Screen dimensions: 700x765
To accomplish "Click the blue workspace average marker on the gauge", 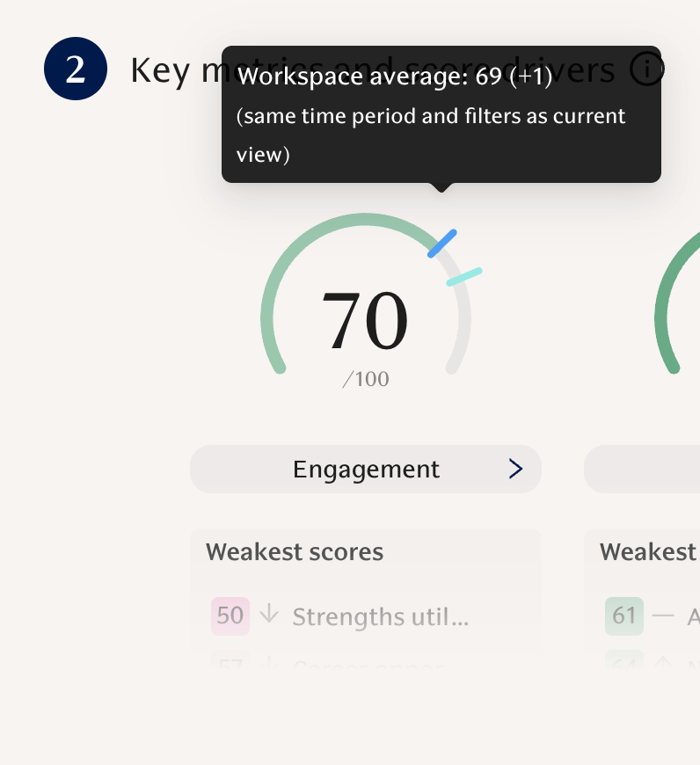I will point(442,244).
